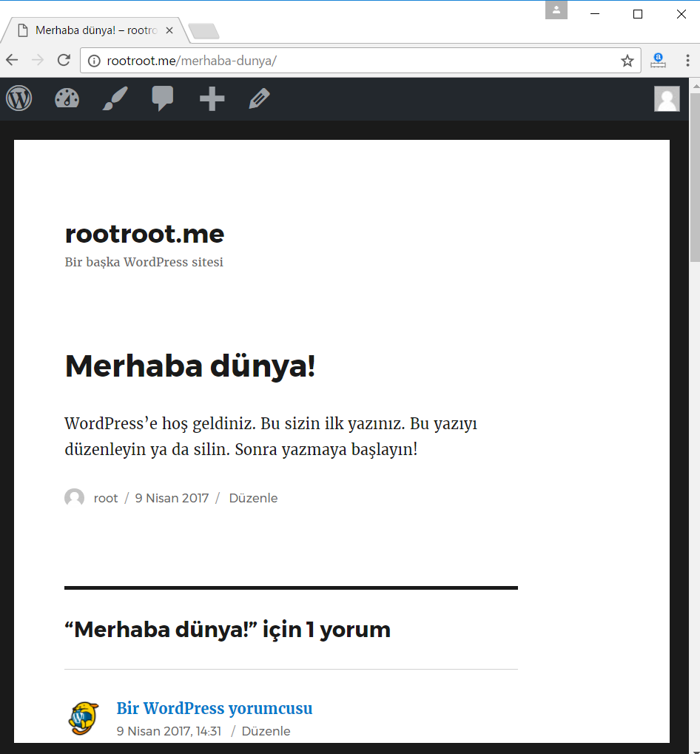Viewport: 700px width, 754px height.
Task: Close the Merhaba dünya! tab
Action: (x=169, y=30)
